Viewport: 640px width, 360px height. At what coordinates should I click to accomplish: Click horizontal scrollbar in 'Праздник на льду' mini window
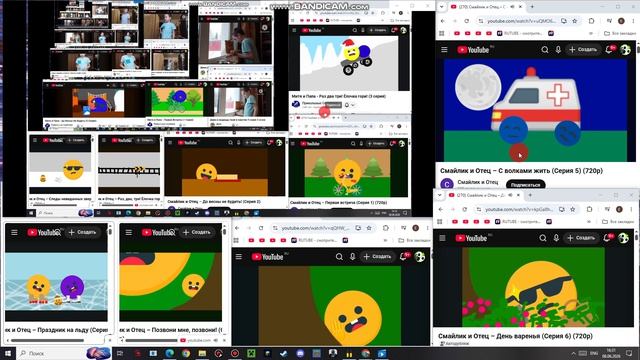point(47,340)
